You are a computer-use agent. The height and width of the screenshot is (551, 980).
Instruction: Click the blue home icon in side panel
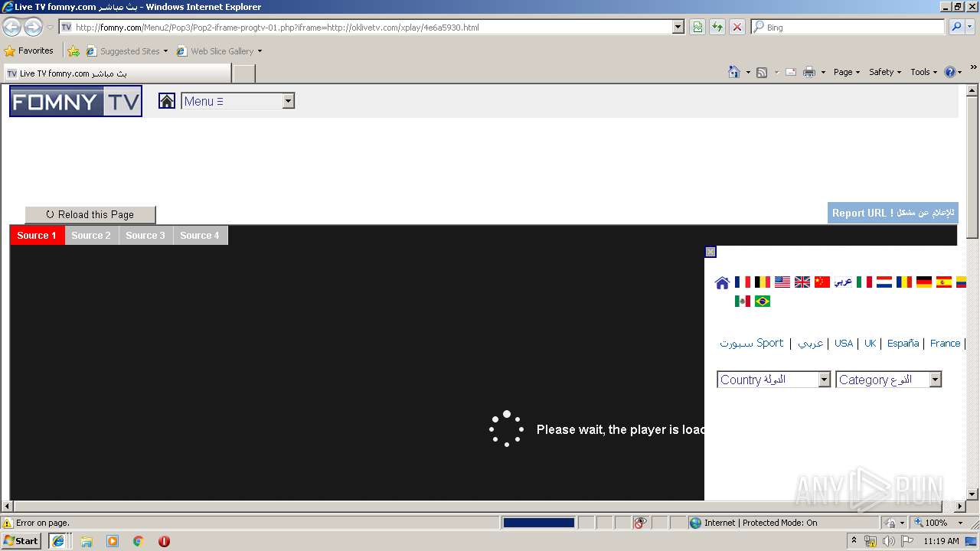722,283
